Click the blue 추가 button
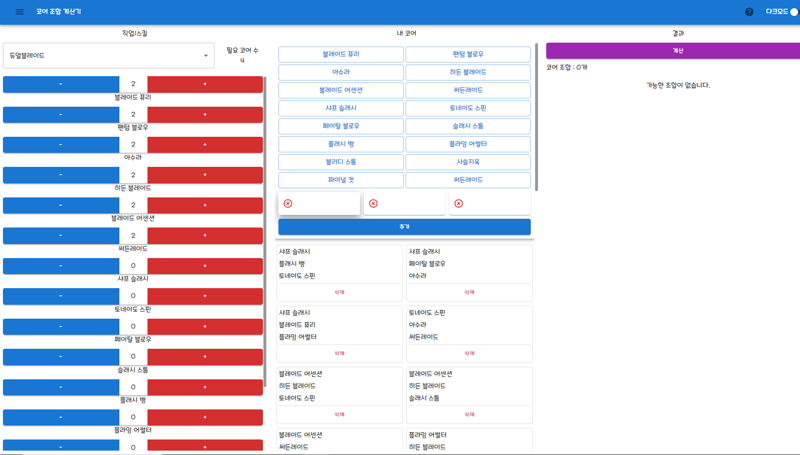Image resolution: width=800 pixels, height=455 pixels. (x=404, y=226)
